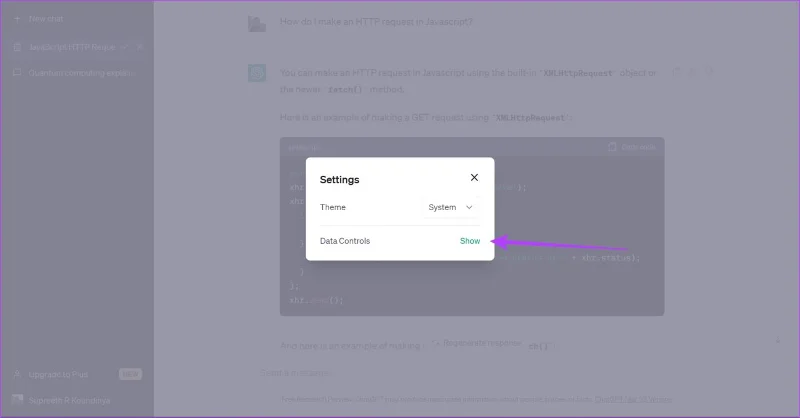Screen dimensions: 800x418
Task: Click the Data Controls label
Action: (344, 241)
